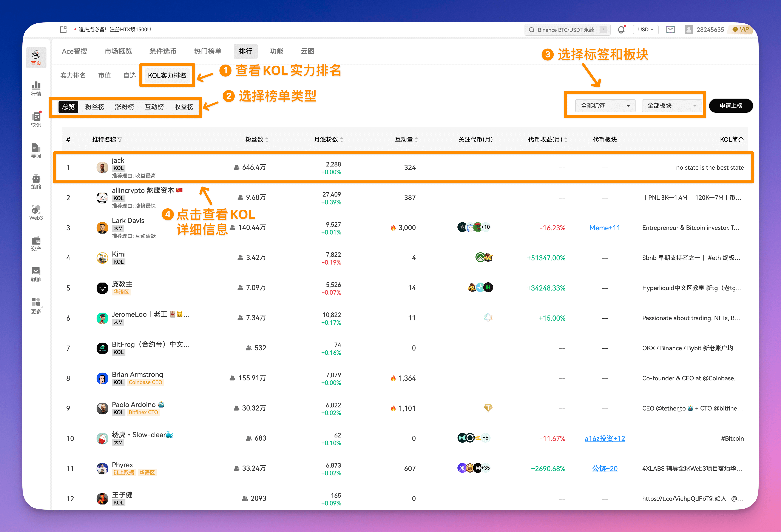Open the 公链+20 sector link
781x532 pixels.
(x=605, y=469)
